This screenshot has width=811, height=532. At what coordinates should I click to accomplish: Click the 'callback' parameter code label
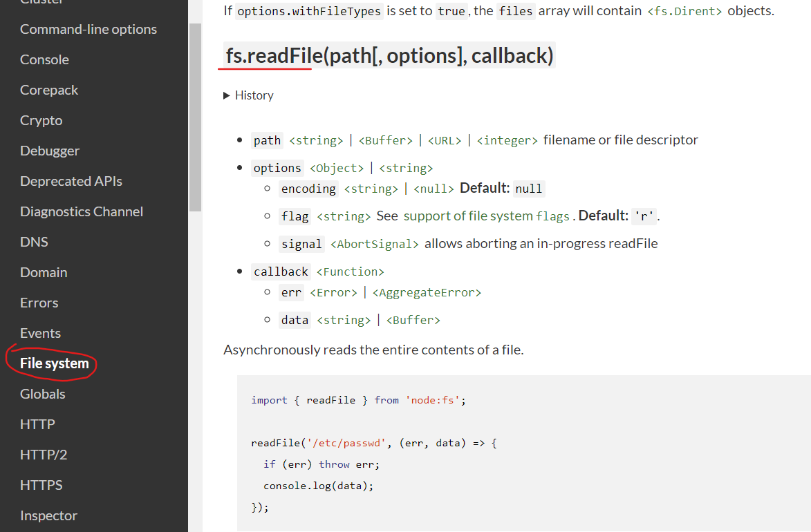[281, 272]
